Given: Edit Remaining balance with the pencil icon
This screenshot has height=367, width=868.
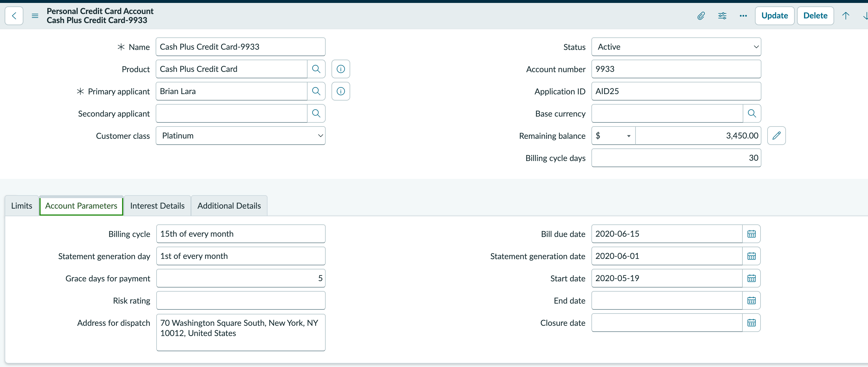Looking at the screenshot, I should coord(776,136).
